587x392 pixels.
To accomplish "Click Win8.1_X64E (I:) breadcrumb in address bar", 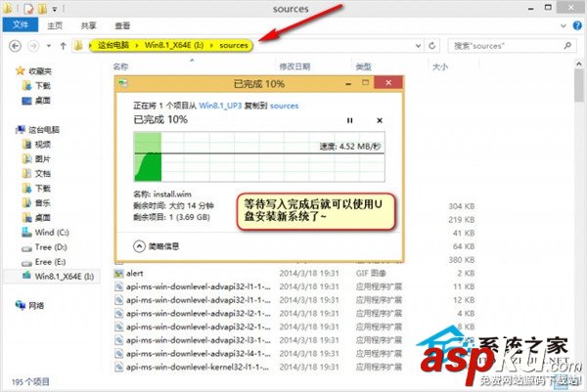I will [174, 45].
